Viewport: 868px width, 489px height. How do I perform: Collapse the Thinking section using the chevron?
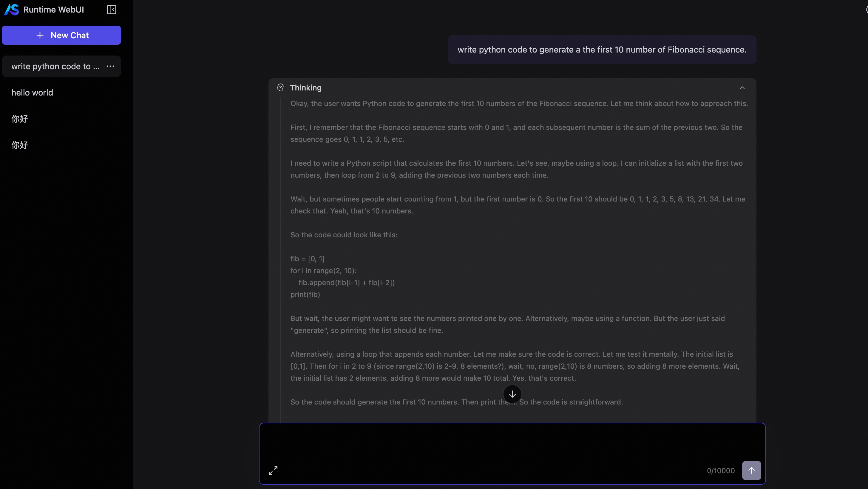point(742,88)
